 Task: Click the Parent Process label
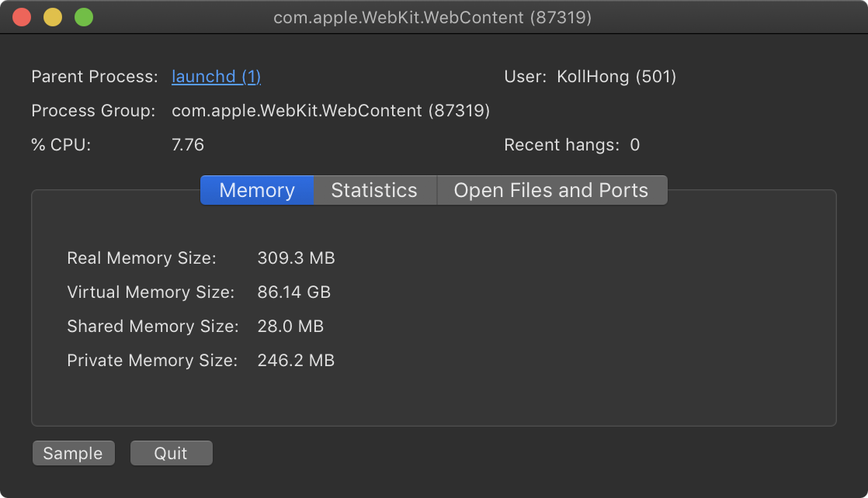point(94,77)
